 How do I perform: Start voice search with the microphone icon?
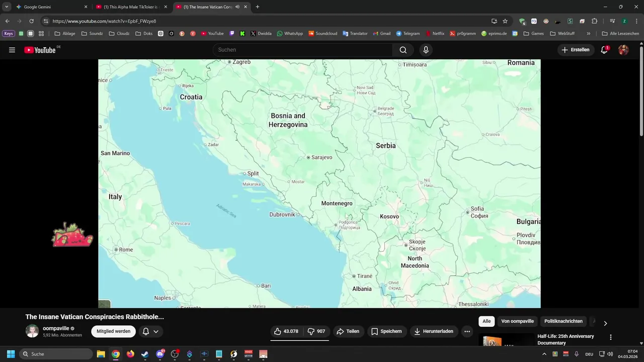(x=426, y=50)
